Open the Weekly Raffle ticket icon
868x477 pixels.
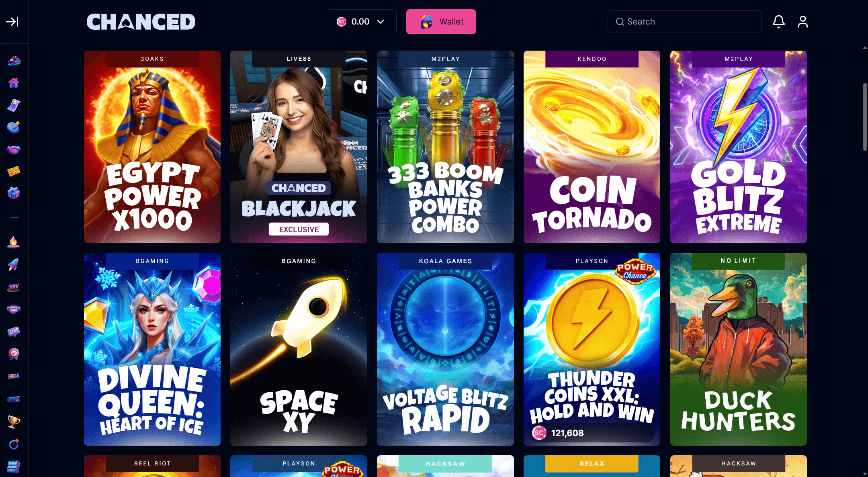point(14,172)
